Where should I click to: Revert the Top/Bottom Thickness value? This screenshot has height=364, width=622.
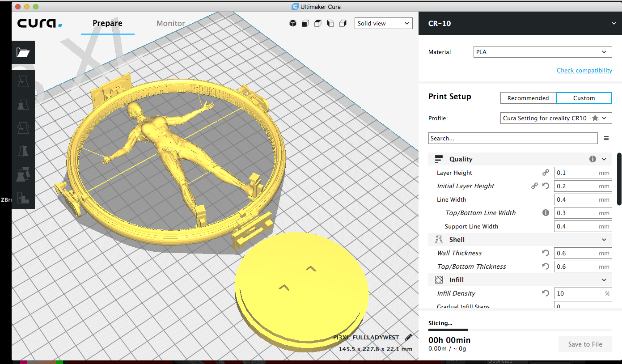click(x=546, y=267)
